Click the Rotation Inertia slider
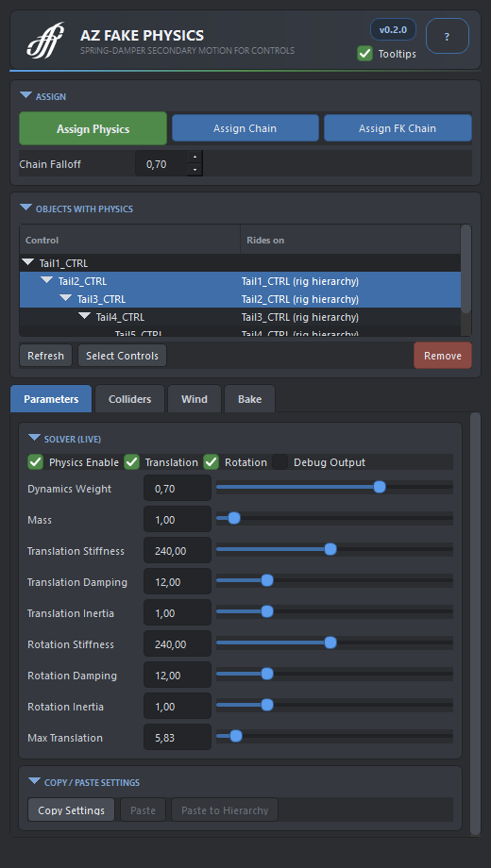 pos(334,705)
